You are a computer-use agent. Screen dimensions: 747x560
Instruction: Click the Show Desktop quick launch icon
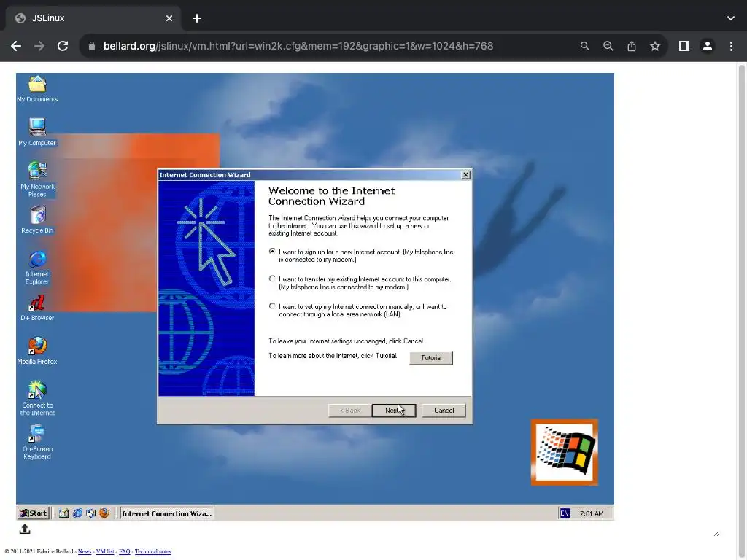click(x=64, y=513)
